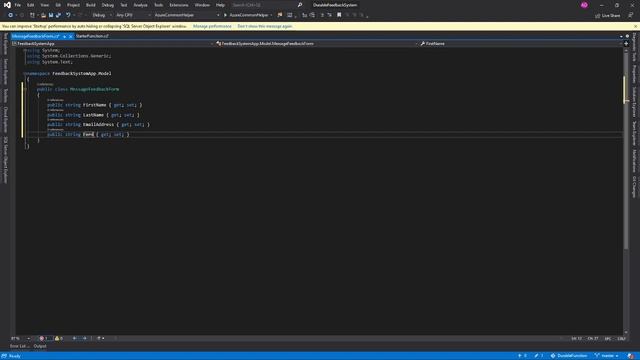Open the SQL Server Object Explorer side tab

pos(5,160)
